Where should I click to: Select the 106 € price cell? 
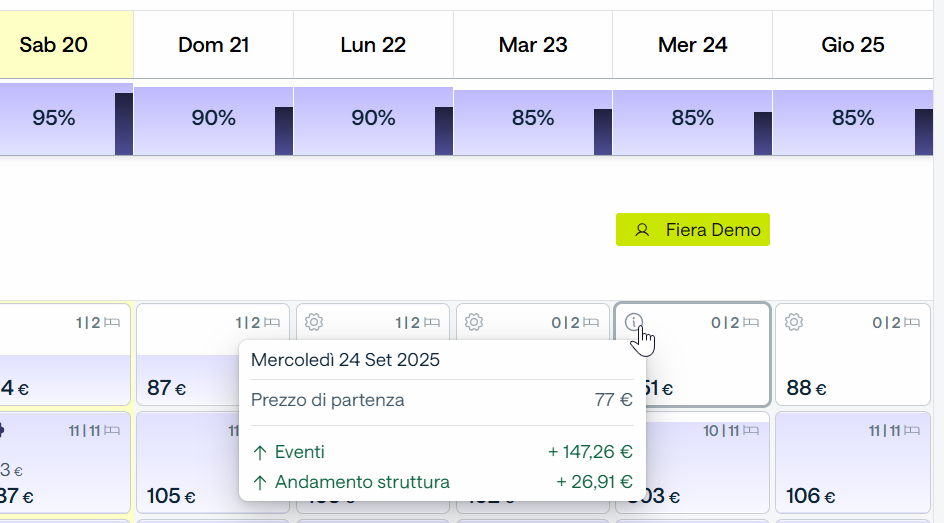pos(852,462)
